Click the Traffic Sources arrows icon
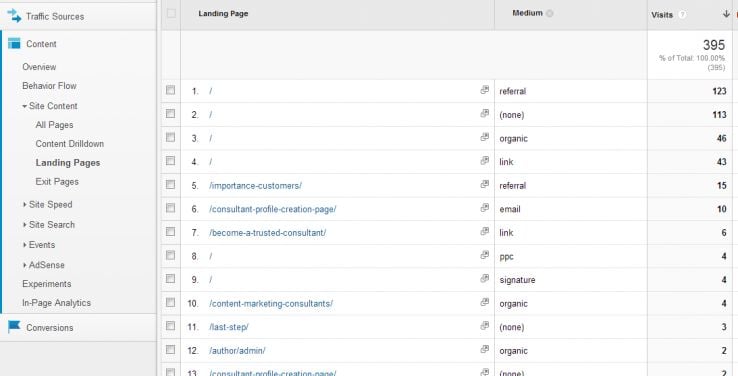The width and height of the screenshot is (738, 376). (14, 16)
